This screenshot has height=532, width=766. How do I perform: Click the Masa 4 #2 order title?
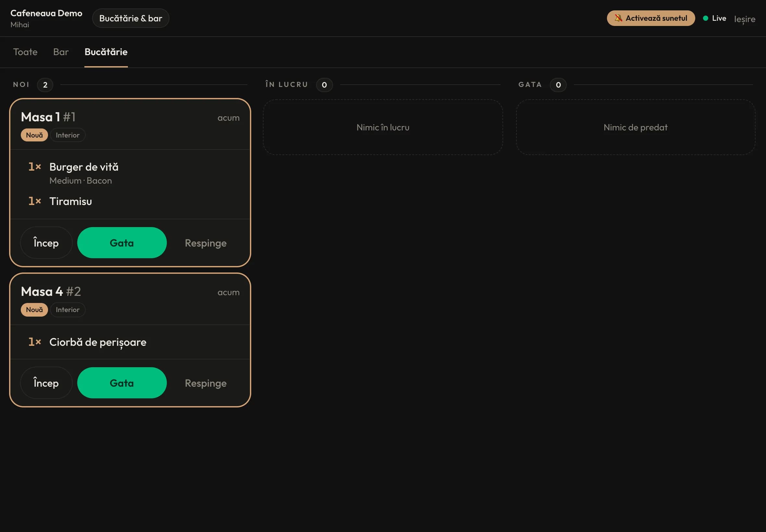[x=51, y=292]
